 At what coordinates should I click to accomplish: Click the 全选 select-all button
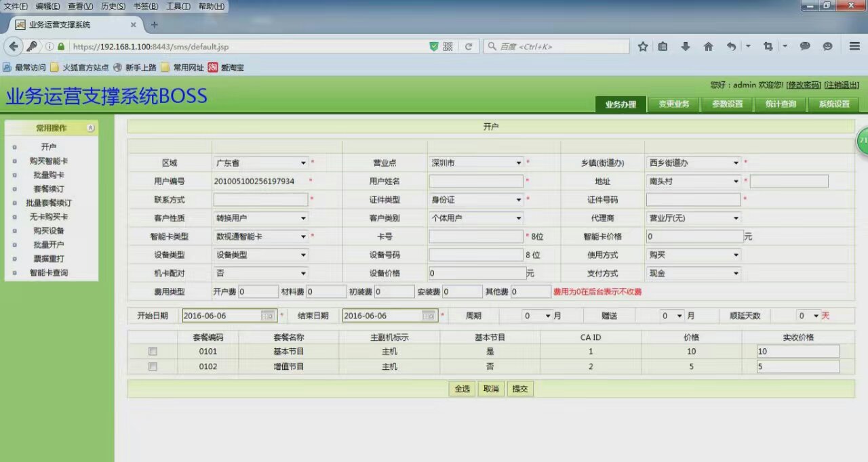coord(462,389)
